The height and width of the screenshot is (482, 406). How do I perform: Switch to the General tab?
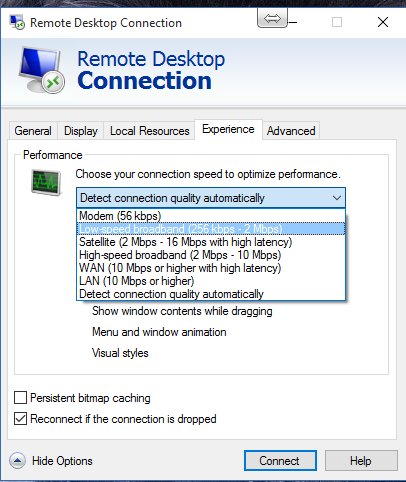tap(33, 131)
